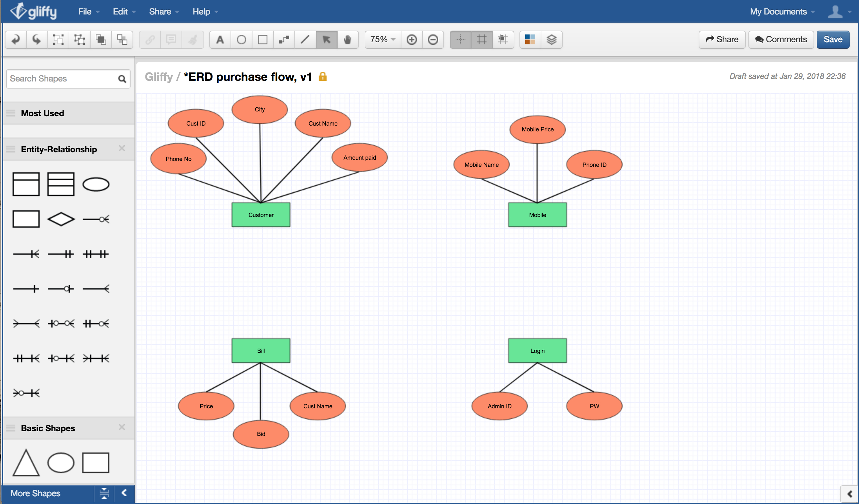Toggle the layers panel icon
Viewport: 859px width, 504px height.
551,40
